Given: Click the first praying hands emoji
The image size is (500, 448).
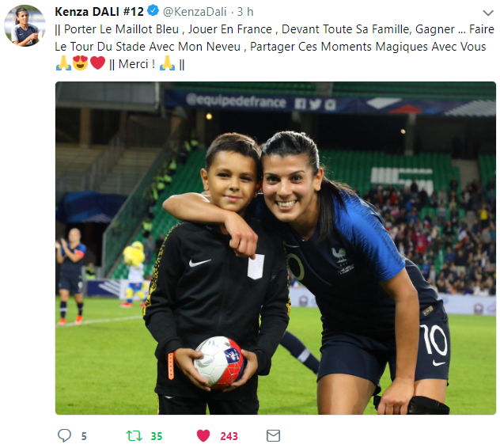Looking at the screenshot, I should point(63,63).
